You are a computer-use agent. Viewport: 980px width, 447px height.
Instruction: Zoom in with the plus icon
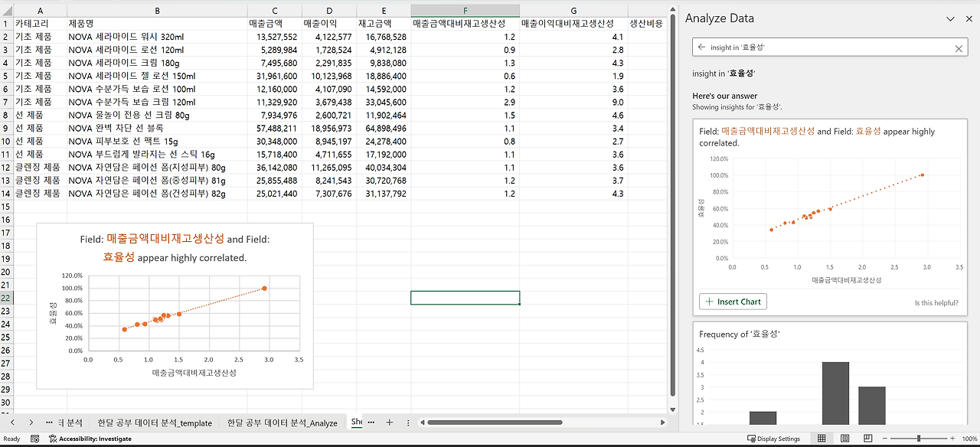click(x=951, y=439)
